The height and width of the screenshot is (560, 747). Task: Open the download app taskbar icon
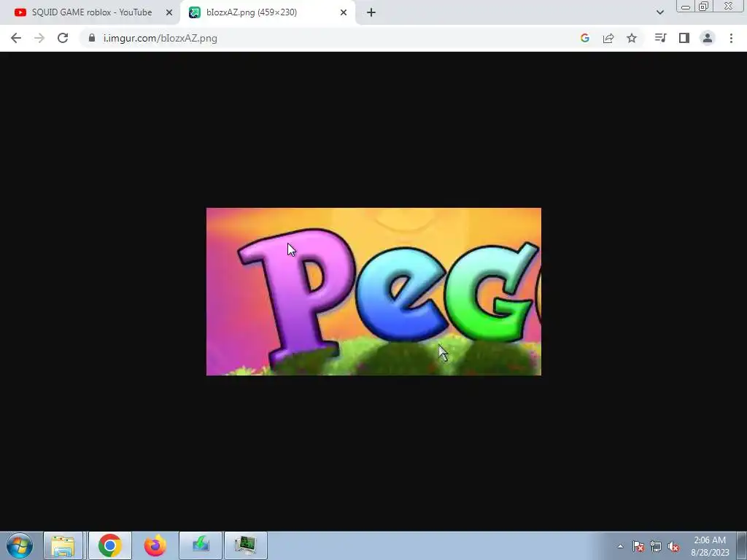[x=201, y=545]
